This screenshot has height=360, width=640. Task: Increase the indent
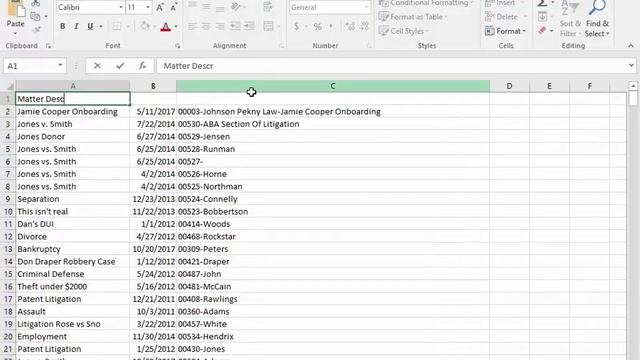coord(249,27)
